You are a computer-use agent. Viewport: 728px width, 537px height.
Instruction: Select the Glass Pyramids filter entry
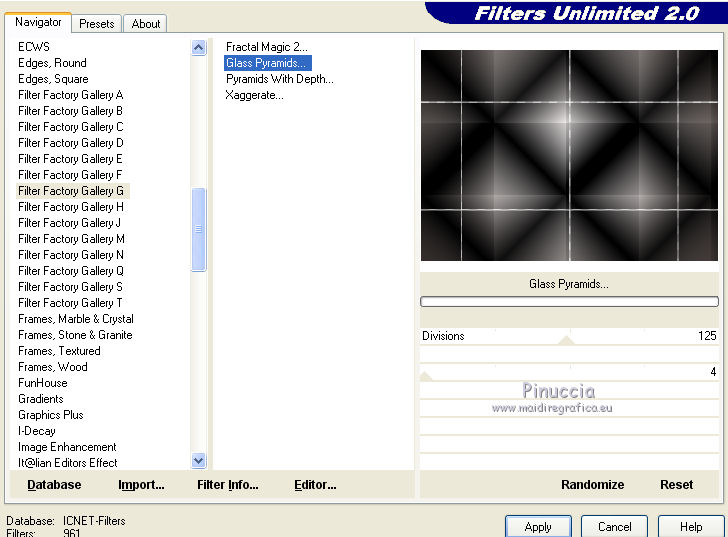point(266,63)
